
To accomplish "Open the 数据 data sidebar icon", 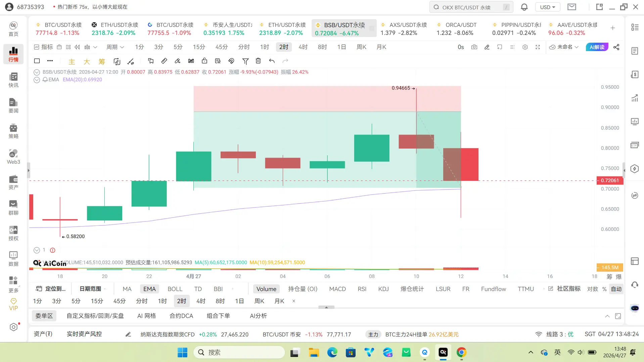I will point(13,259).
